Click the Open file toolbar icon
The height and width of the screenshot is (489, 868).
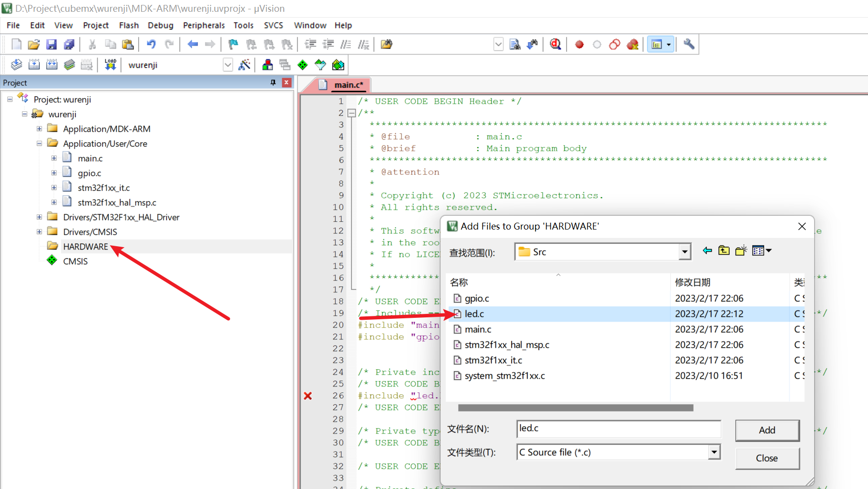34,44
